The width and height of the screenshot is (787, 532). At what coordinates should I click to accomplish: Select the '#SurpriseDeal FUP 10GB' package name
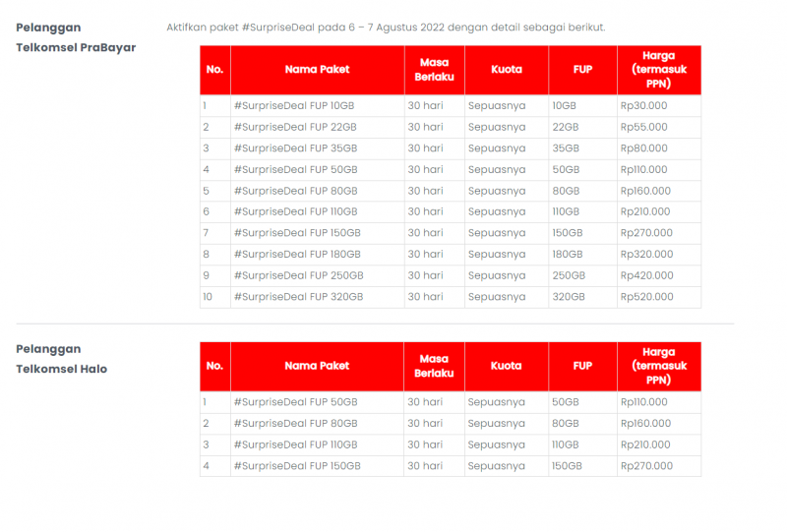tap(294, 106)
